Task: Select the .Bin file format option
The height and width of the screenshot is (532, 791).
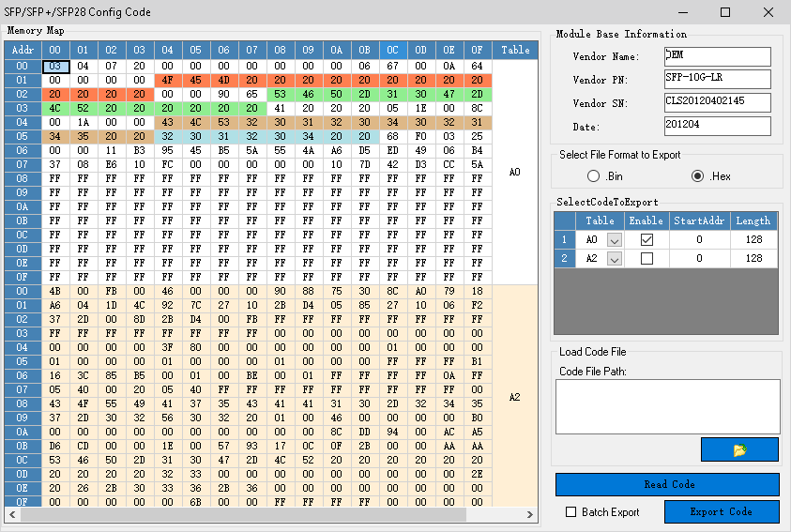Action: 593,176
